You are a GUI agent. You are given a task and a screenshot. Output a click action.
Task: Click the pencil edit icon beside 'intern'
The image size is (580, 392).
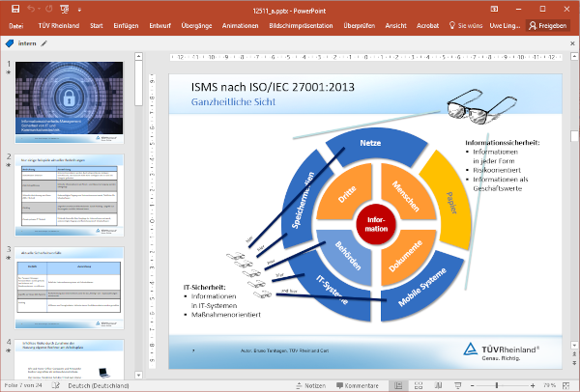[44, 43]
